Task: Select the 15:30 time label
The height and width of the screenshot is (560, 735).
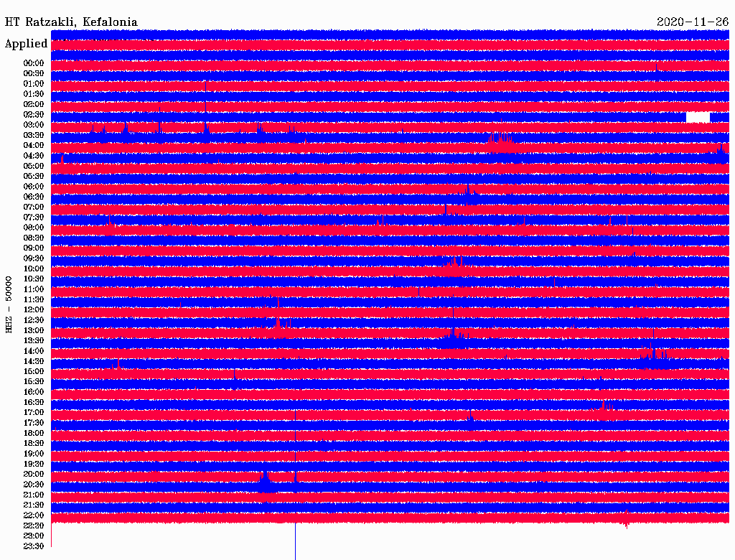Action: pos(34,381)
